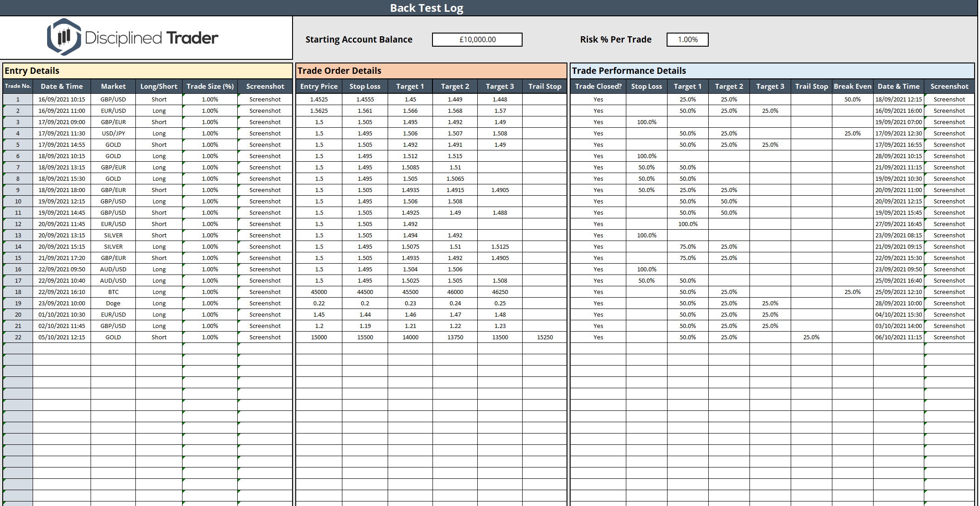Select stop loss cell 44500
Image resolution: width=980 pixels, height=506 pixels.
tap(365, 292)
